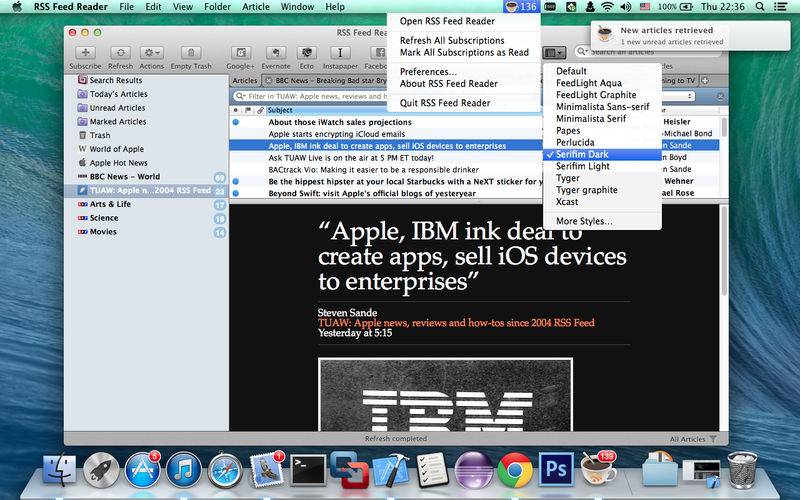
Task: Add a new tab with plus button
Action: point(705,81)
